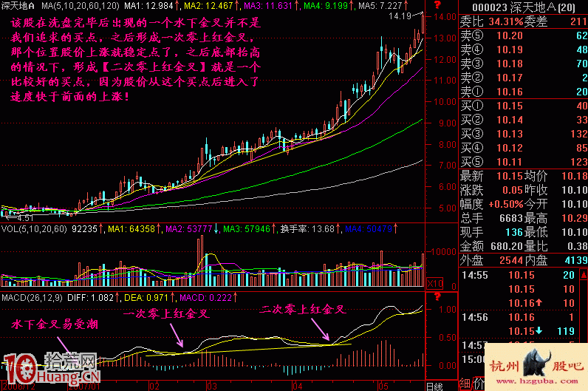Click the 14.00 label on the price axis
588x391 pixels.
pyautogui.click(x=445, y=17)
